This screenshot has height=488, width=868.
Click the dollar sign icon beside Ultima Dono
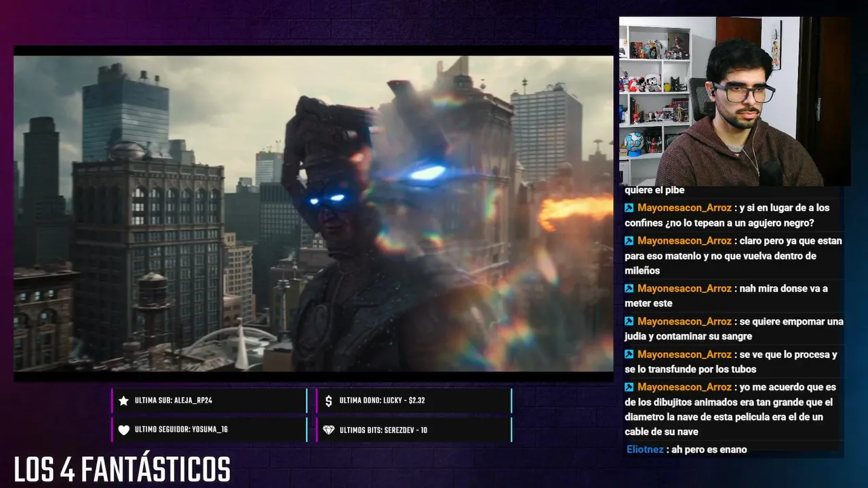[x=329, y=401]
